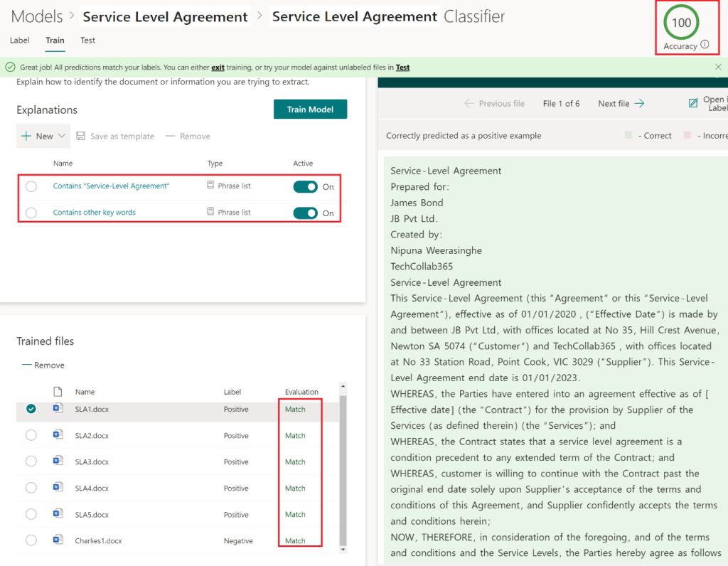728x566 pixels.
Task: Switch to the Test tab
Action: click(87, 41)
